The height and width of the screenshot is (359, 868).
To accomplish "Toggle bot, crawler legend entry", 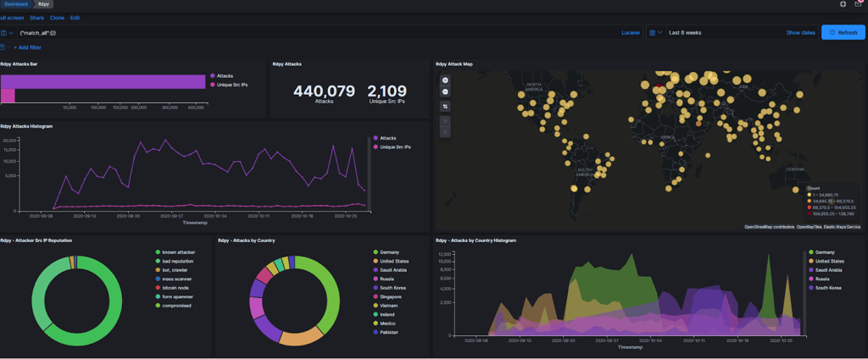I will coord(173,270).
